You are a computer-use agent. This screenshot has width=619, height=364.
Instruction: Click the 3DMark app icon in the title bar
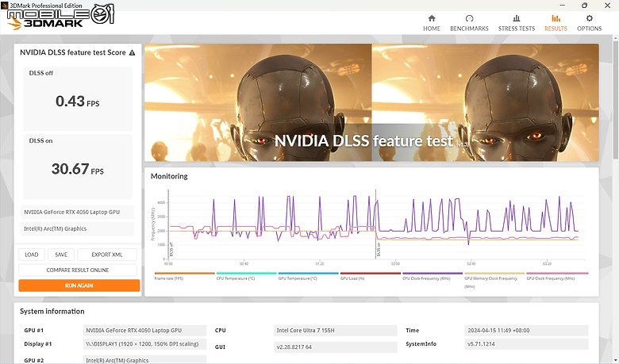coord(4,5)
